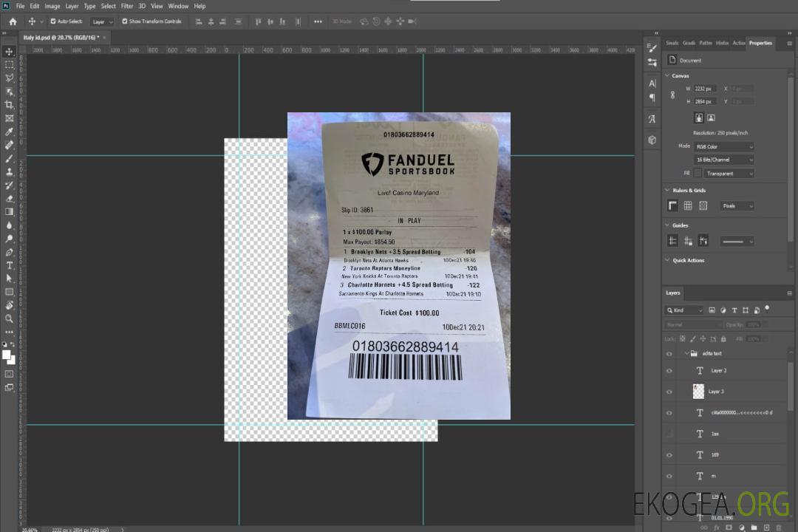The width and height of the screenshot is (798, 532).
Task: Choose the Zoom tool in the toolbar
Action: click(x=10, y=318)
